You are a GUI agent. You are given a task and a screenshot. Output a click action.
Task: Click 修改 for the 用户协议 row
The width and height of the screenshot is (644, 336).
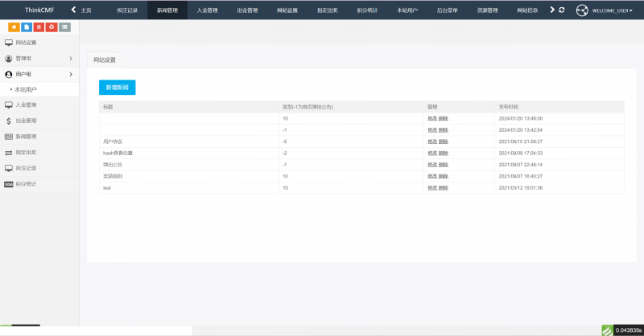click(431, 141)
